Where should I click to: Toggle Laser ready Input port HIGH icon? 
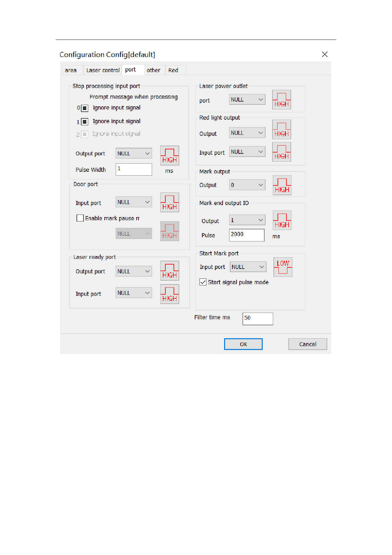coord(169,294)
